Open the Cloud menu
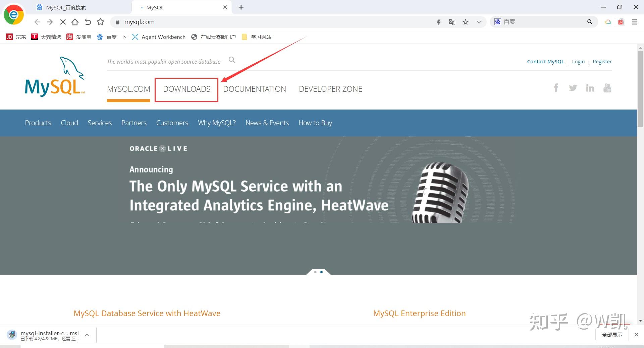Image resolution: width=644 pixels, height=348 pixels. pyautogui.click(x=69, y=123)
